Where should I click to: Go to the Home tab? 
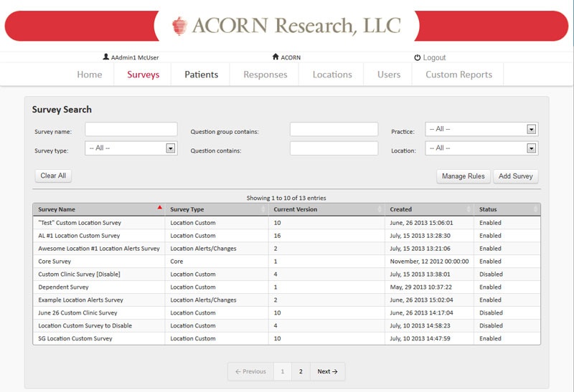89,75
